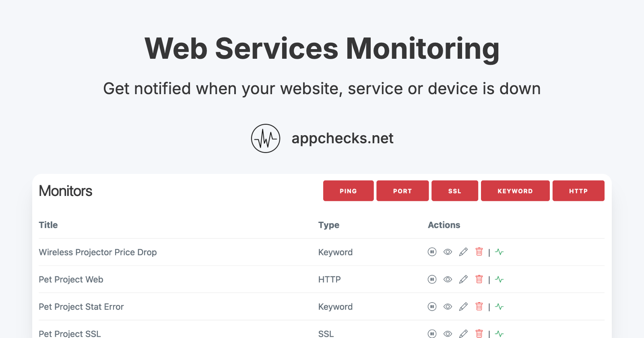This screenshot has width=644, height=338.
Task: Create a new PING monitor
Action: pos(348,190)
